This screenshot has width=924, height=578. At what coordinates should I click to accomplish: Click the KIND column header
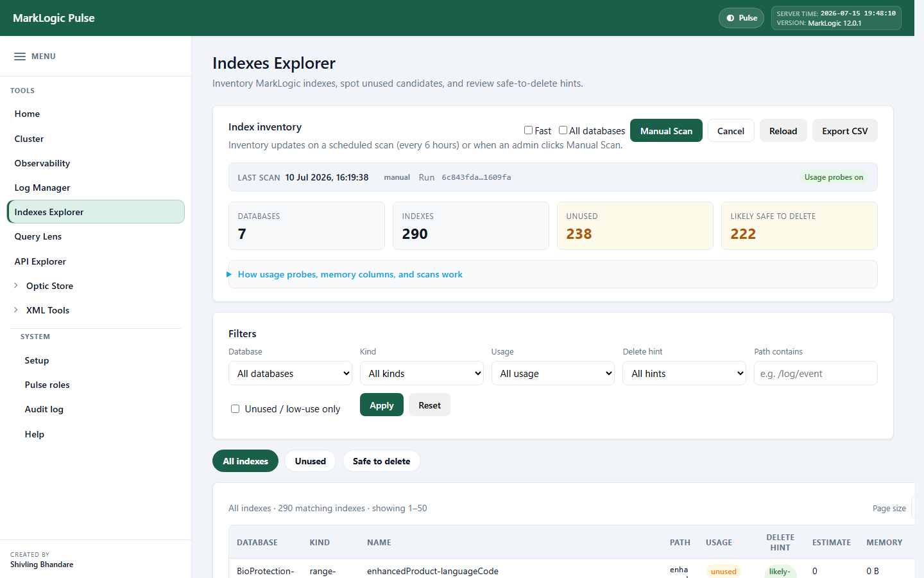tap(320, 543)
